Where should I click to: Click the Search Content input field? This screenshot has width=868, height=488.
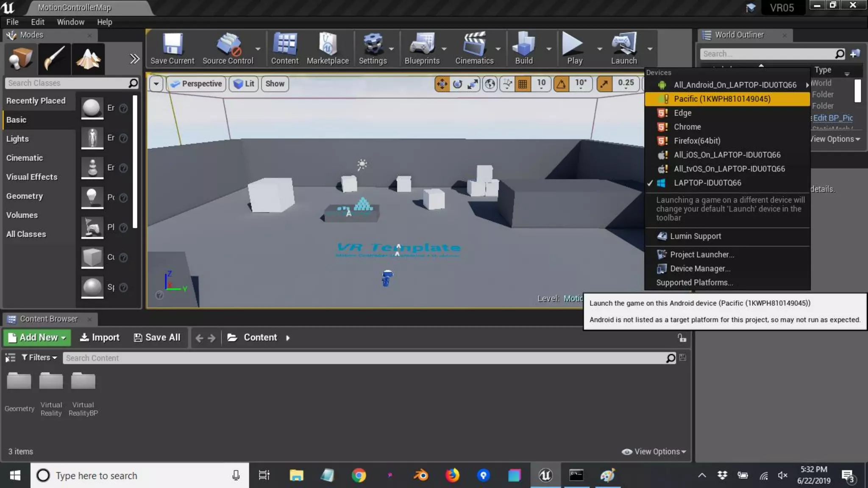[364, 358]
